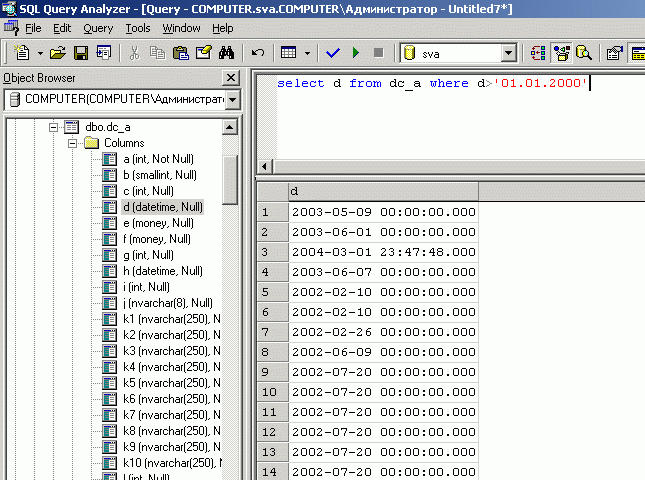
Task: Open the sva database combo box
Action: [508, 53]
